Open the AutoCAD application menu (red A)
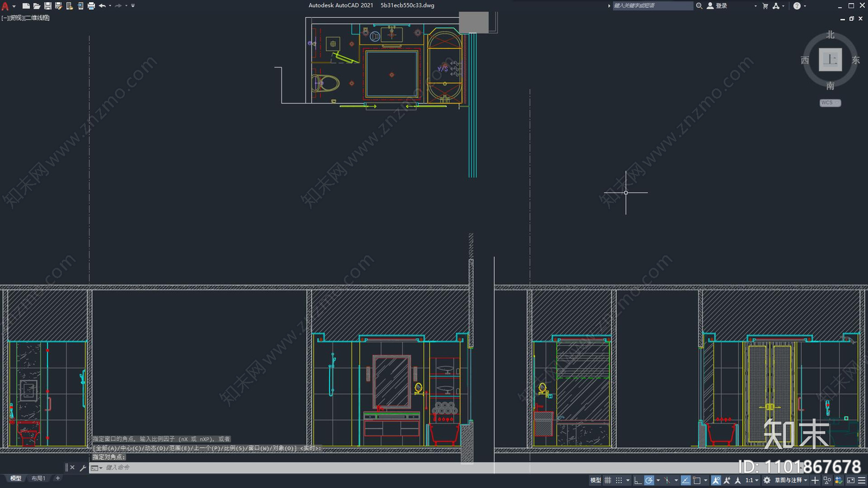Image resolution: width=868 pixels, height=488 pixels. (x=5, y=6)
